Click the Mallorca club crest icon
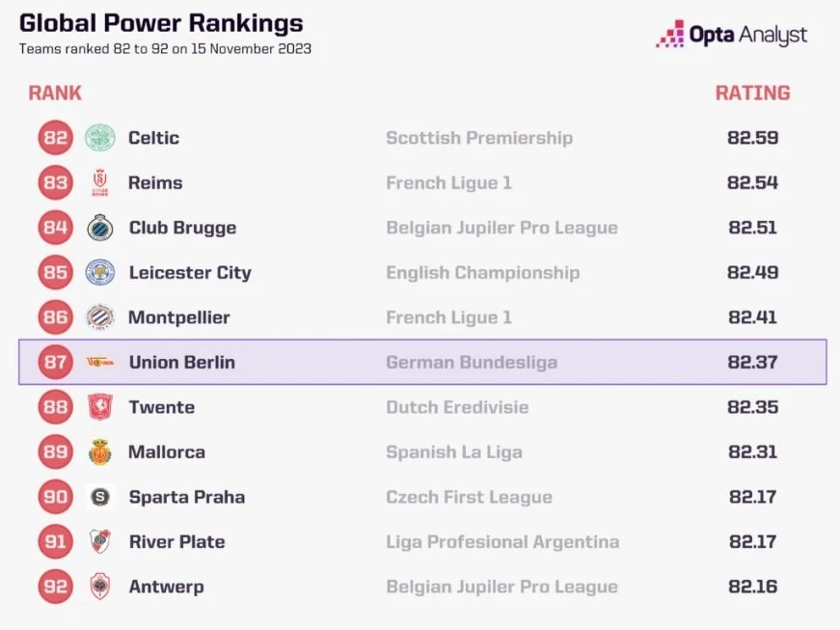Viewport: 840px width, 630px height. tap(100, 452)
